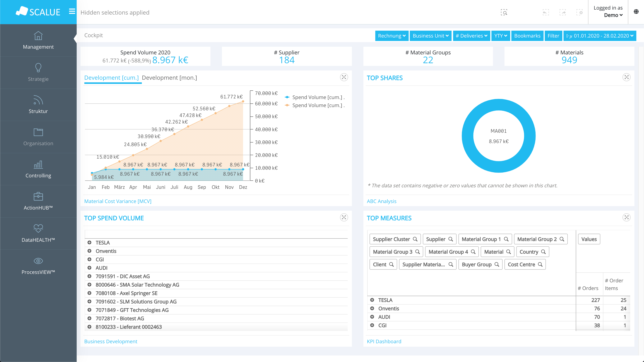The width and height of the screenshot is (644, 362).
Task: Expand 7091591 - DIC Asset AG row
Action: (90, 276)
